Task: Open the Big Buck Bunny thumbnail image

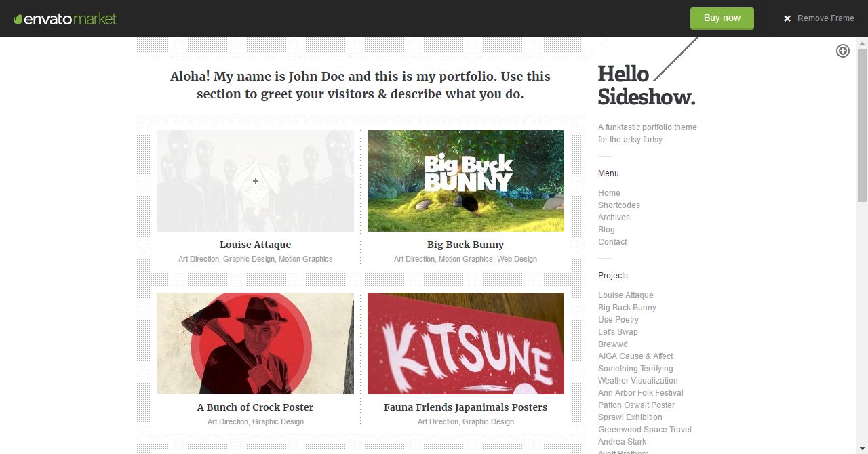Action: (x=466, y=181)
